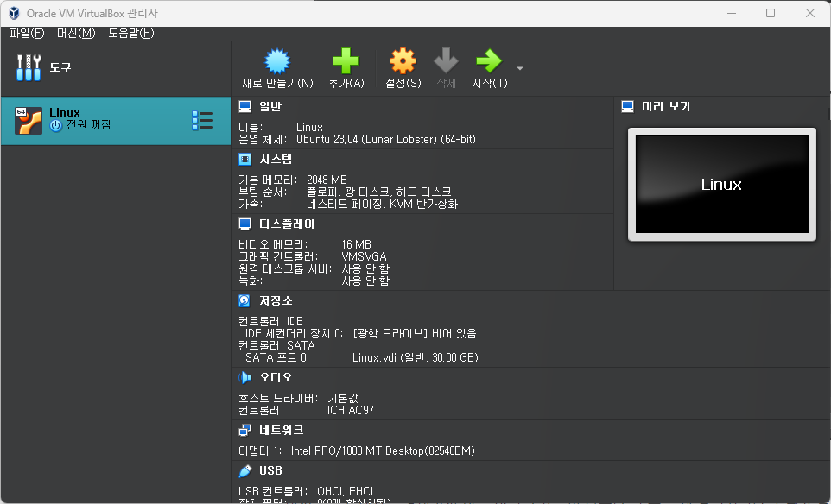The image size is (831, 504).
Task: Click the 시스템 section chip icon
Action: pyautogui.click(x=244, y=159)
